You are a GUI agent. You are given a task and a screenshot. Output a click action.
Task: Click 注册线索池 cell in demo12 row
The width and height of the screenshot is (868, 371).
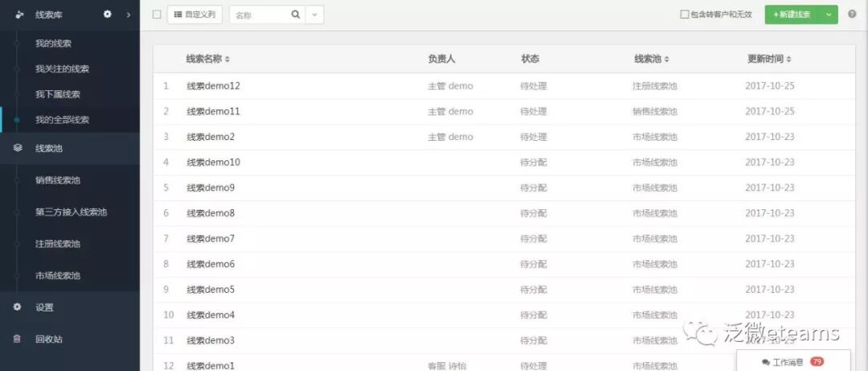[x=655, y=86]
